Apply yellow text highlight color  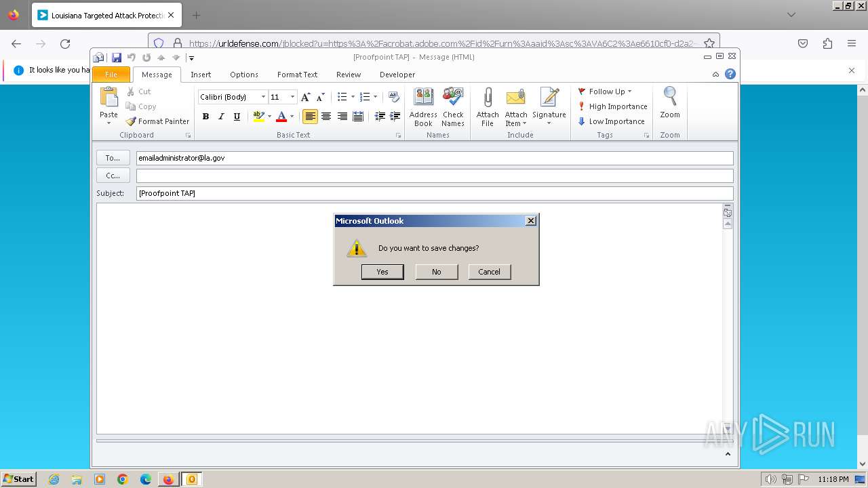258,117
